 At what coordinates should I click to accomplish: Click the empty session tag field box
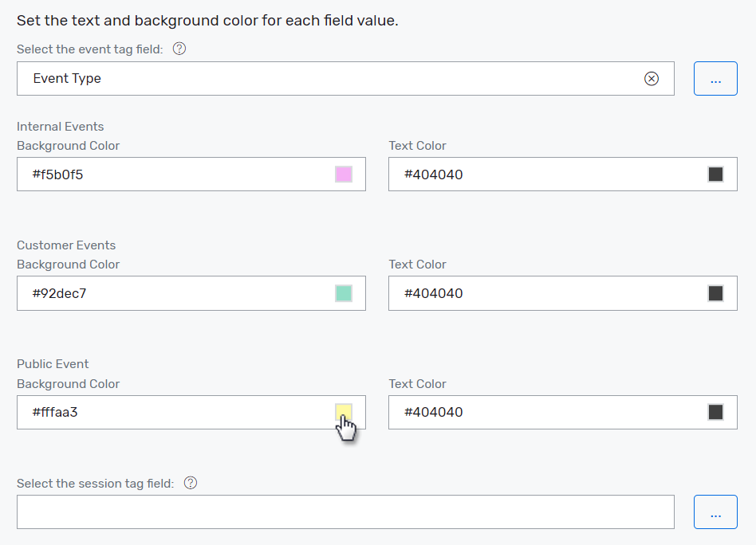(345, 512)
